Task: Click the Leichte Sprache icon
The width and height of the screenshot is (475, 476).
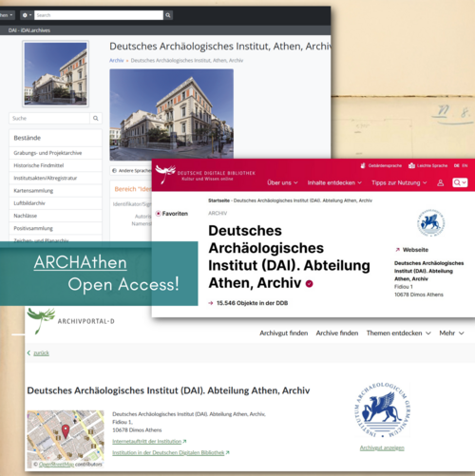Action: [411, 165]
